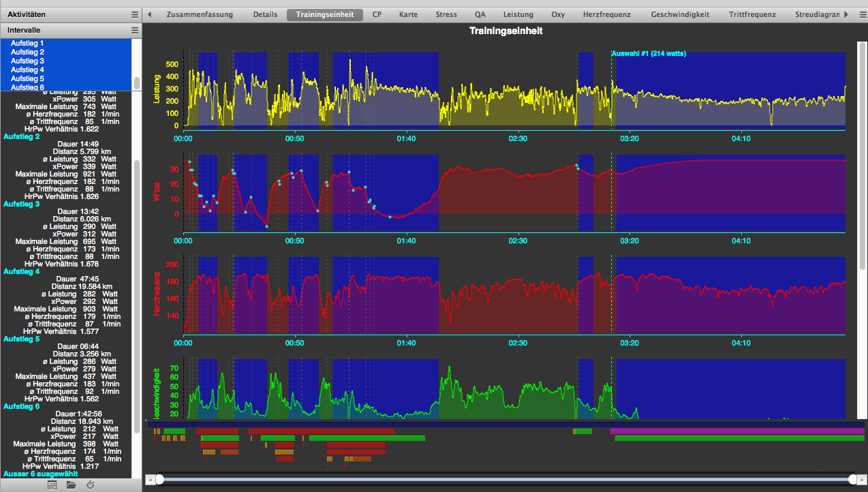The width and height of the screenshot is (868, 492).
Task: Click the Intervalle panel header
Action: [71, 31]
